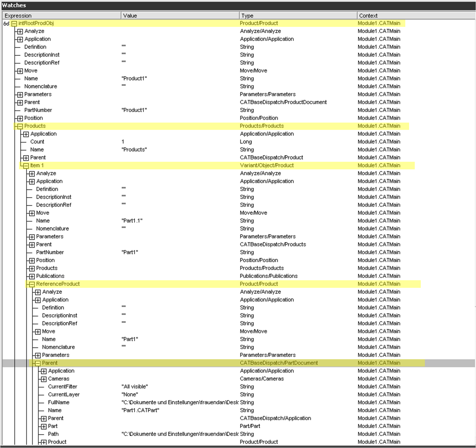
Task: Click the value "All visible"
Action: (x=135, y=386)
